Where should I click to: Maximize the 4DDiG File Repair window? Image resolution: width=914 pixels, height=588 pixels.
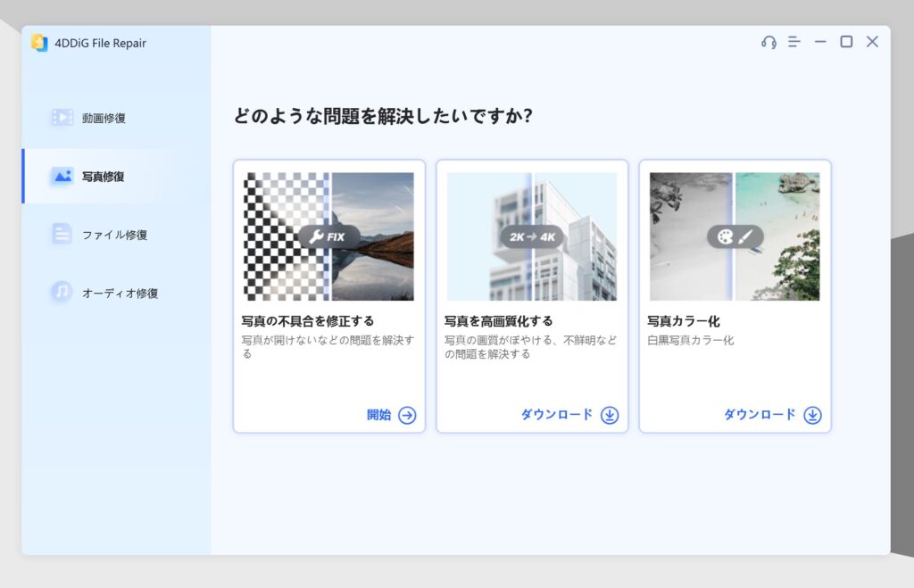tap(846, 41)
